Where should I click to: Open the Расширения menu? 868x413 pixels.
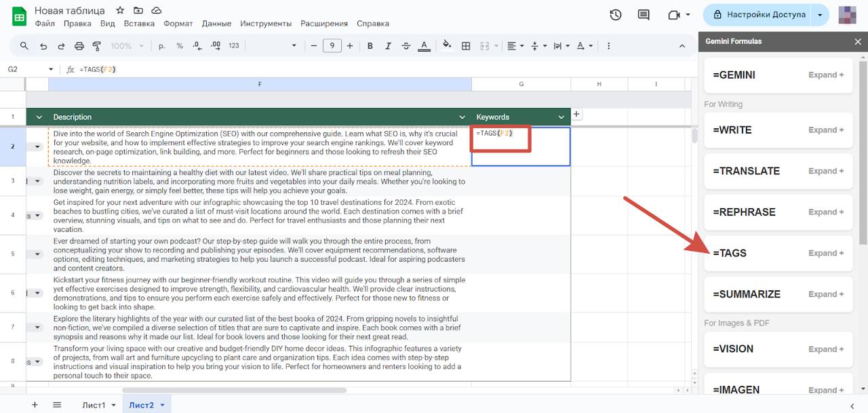(325, 24)
